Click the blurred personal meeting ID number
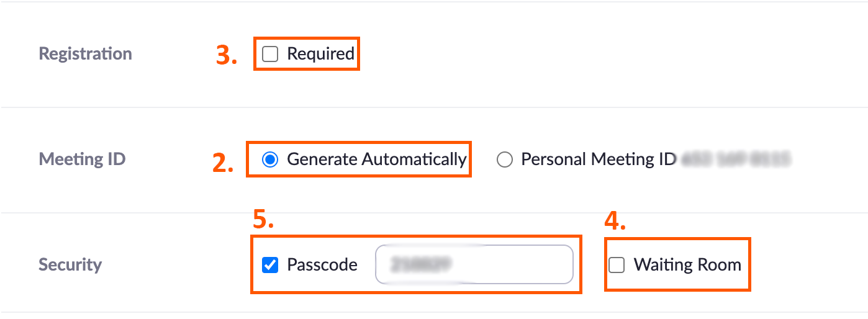This screenshot has height=319, width=868. (736, 160)
